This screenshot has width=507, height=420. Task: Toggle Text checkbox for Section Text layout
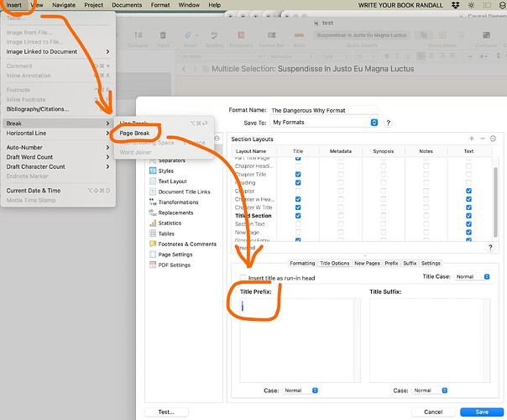[468, 224]
